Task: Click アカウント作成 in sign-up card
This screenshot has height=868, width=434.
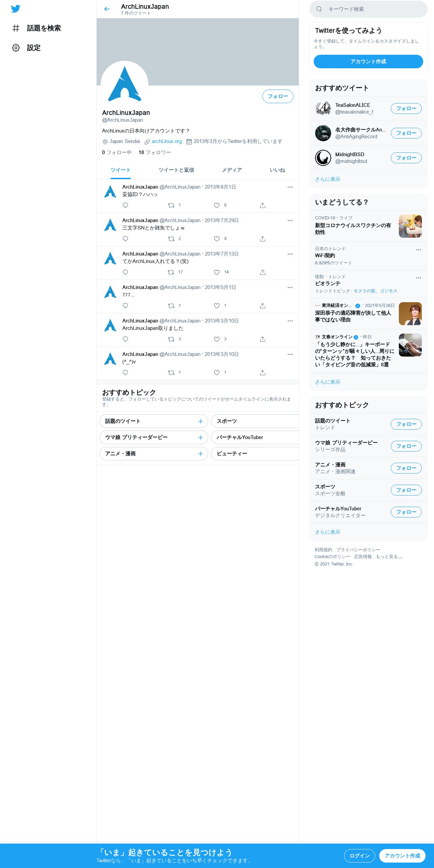Action: (x=368, y=62)
